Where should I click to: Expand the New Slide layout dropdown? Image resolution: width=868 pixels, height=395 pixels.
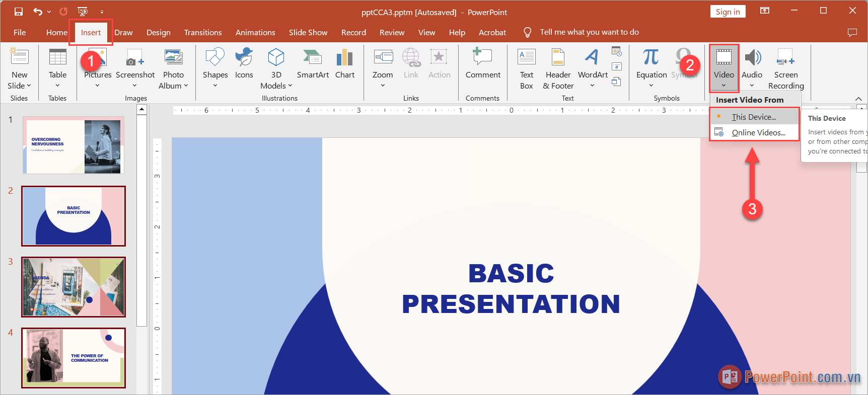click(x=28, y=86)
